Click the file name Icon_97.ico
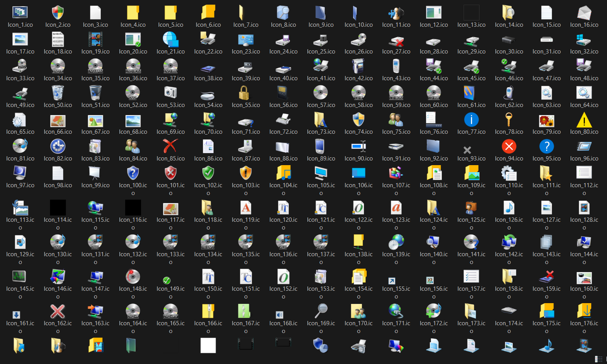The width and height of the screenshot is (607, 364). pyautogui.click(x=20, y=185)
